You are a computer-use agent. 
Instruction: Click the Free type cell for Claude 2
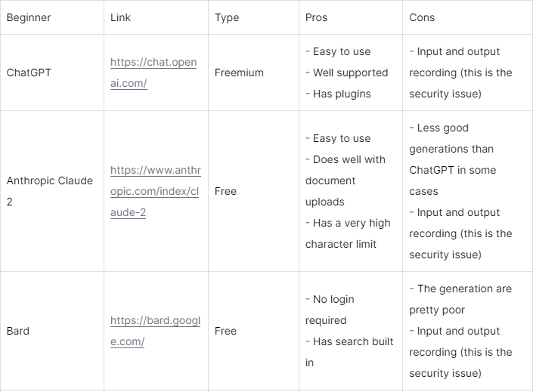(x=225, y=191)
